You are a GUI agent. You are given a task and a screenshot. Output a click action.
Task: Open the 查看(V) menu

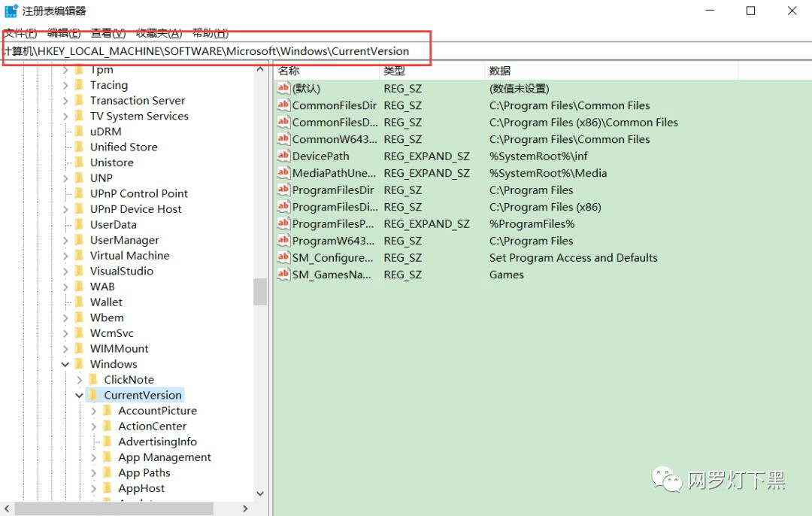(109, 34)
